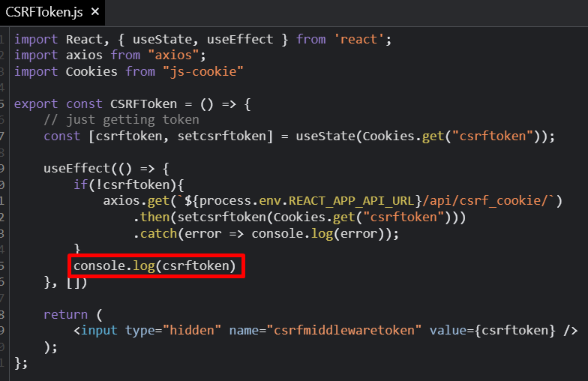Click the useEffect call on line 9
Image resolution: width=588 pixels, height=381 pixels.
pos(106,168)
